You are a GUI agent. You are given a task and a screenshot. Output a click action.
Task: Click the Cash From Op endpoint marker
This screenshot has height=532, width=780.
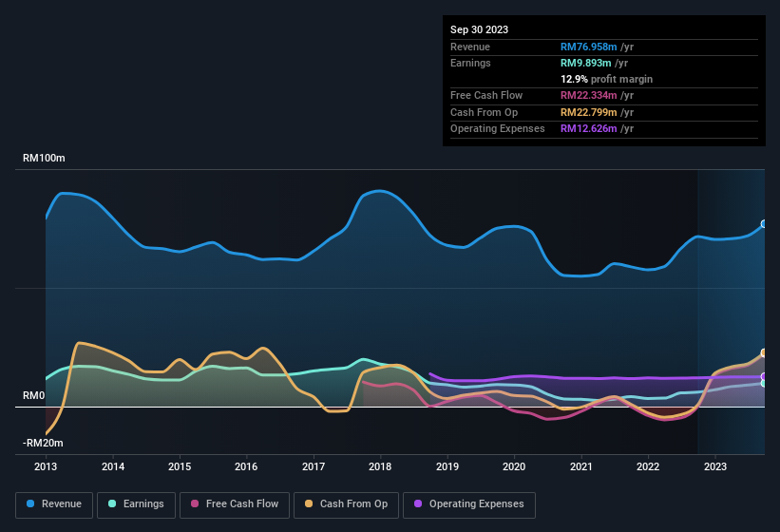[764, 352]
